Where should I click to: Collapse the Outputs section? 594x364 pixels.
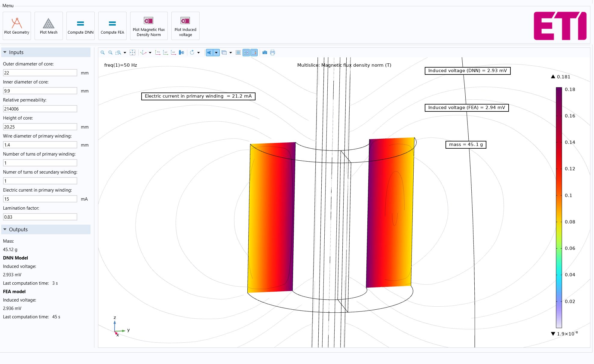(x=5, y=229)
